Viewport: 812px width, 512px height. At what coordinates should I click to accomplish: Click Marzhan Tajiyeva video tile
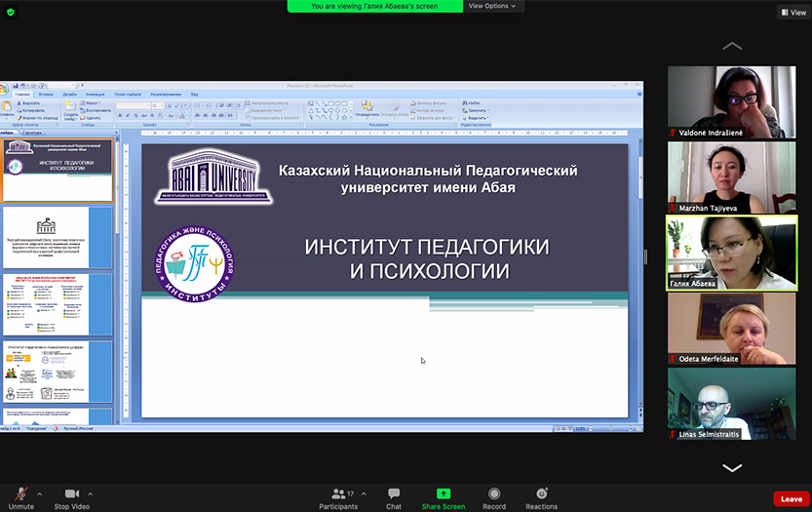(x=731, y=177)
